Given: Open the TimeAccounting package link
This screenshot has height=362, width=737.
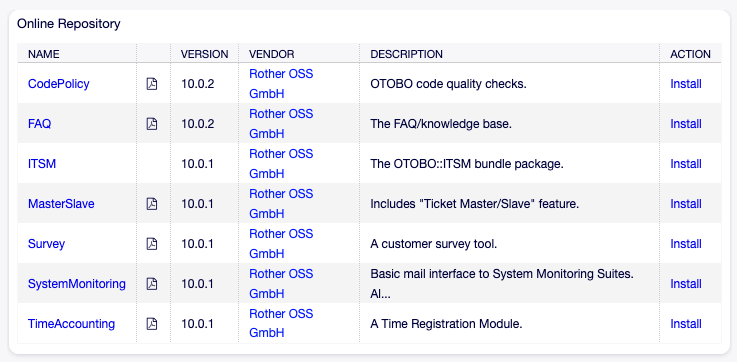Looking at the screenshot, I should [x=71, y=324].
